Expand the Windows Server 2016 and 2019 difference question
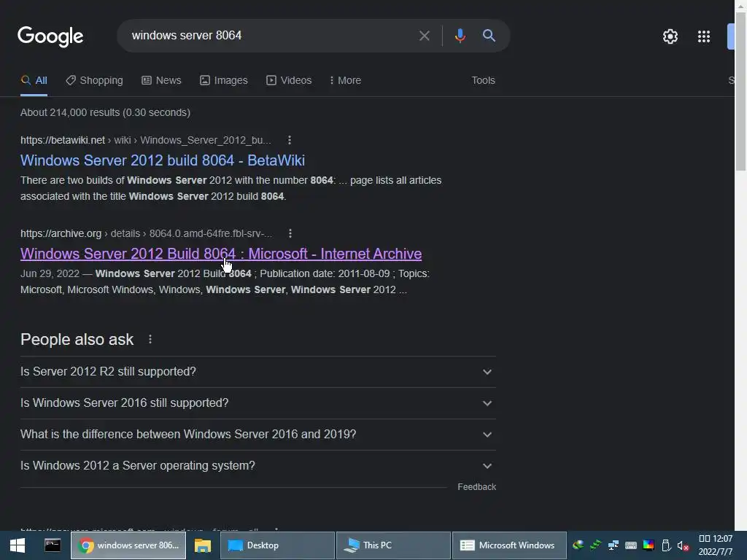Image resolution: width=747 pixels, height=560 pixels. (258, 435)
